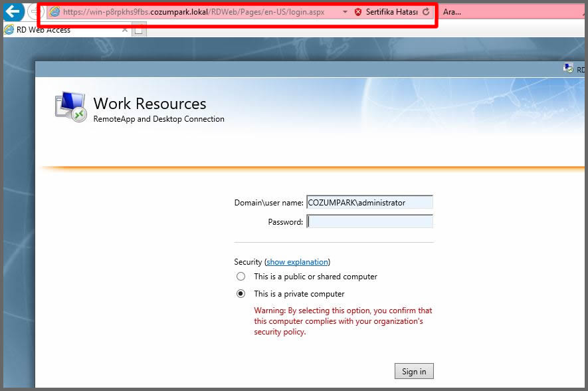Click the Password input field
The height and width of the screenshot is (391, 588).
tap(370, 221)
